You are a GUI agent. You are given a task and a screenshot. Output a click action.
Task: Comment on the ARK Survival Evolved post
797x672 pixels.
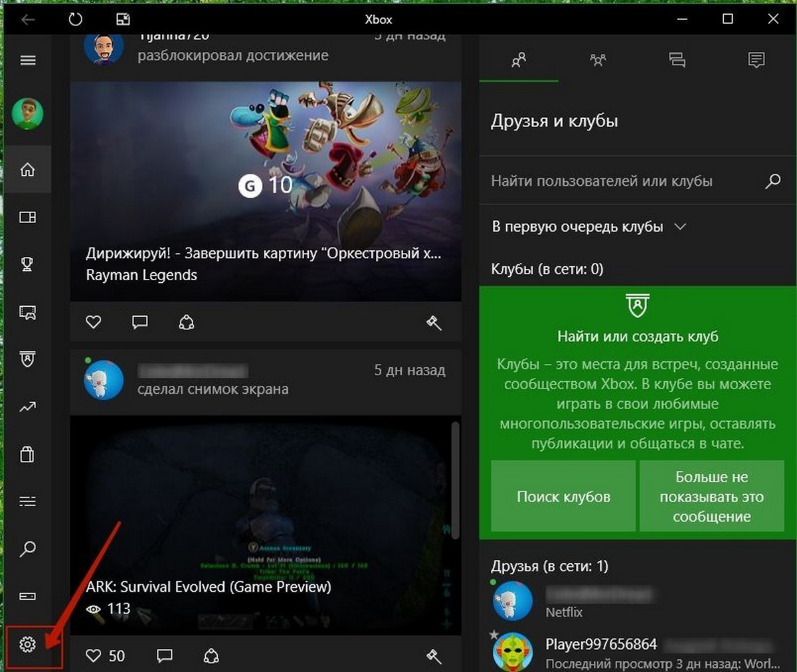[x=164, y=656]
